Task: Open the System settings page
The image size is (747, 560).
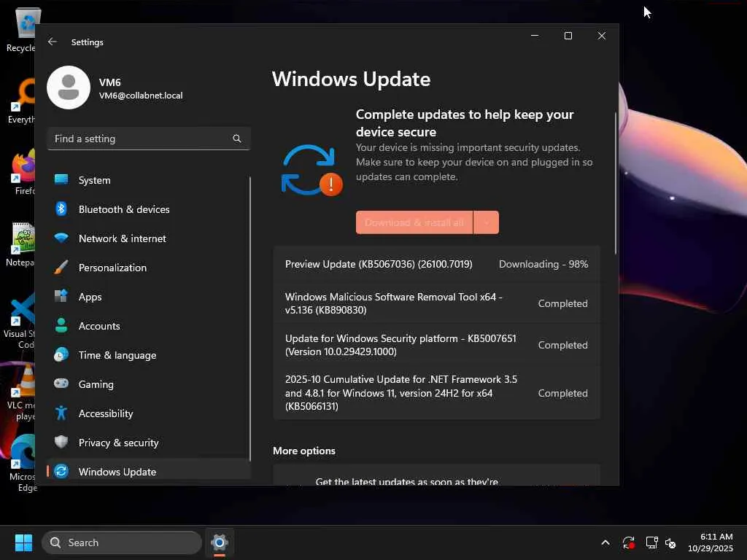Action: tap(149, 180)
